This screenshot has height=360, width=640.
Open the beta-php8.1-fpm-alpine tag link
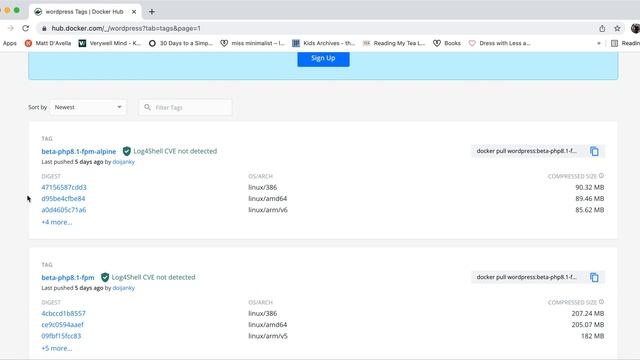[x=79, y=151]
